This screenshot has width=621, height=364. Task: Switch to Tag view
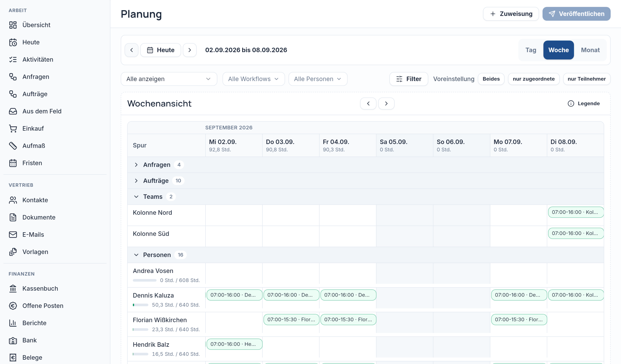point(531,50)
